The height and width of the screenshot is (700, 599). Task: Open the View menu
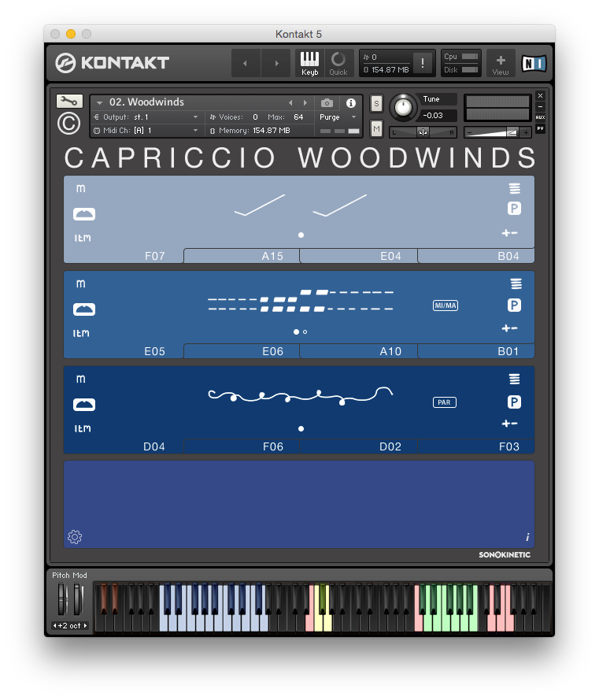click(501, 64)
